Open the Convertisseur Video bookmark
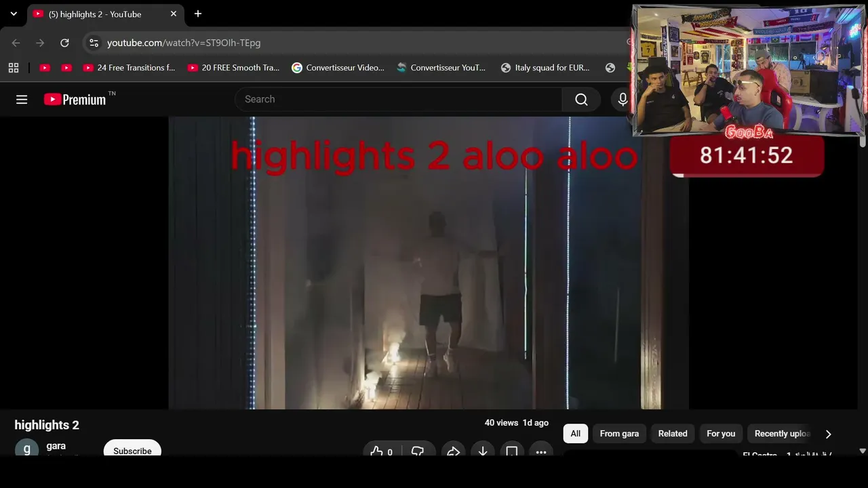 (338, 68)
